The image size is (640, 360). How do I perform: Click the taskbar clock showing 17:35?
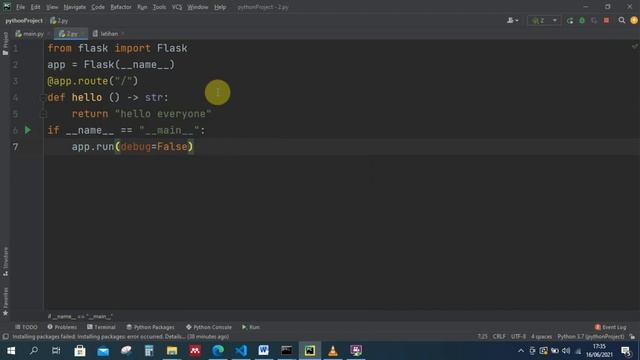click(599, 351)
